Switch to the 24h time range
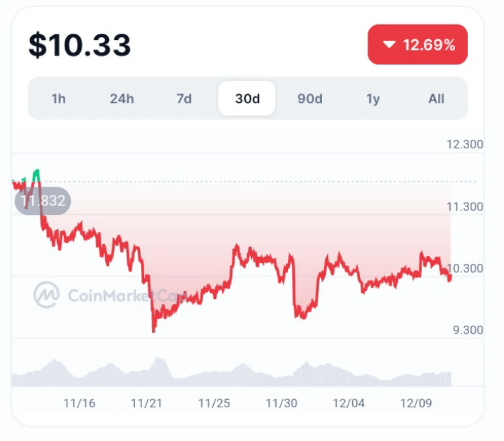Viewport: 504px width, 441px height. click(122, 99)
